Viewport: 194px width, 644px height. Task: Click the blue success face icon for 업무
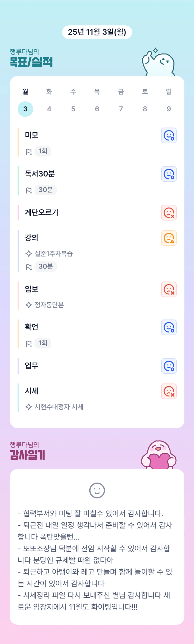click(169, 366)
